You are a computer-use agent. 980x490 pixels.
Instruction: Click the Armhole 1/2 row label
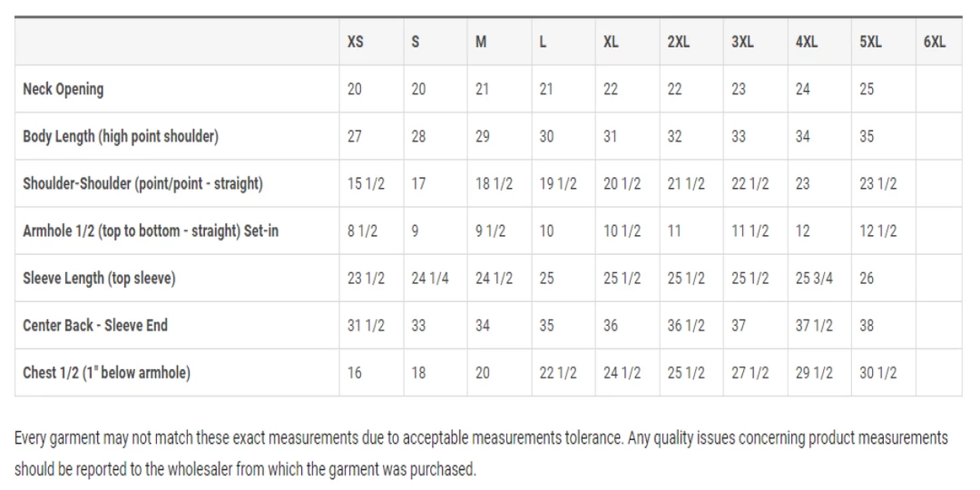tap(150, 230)
